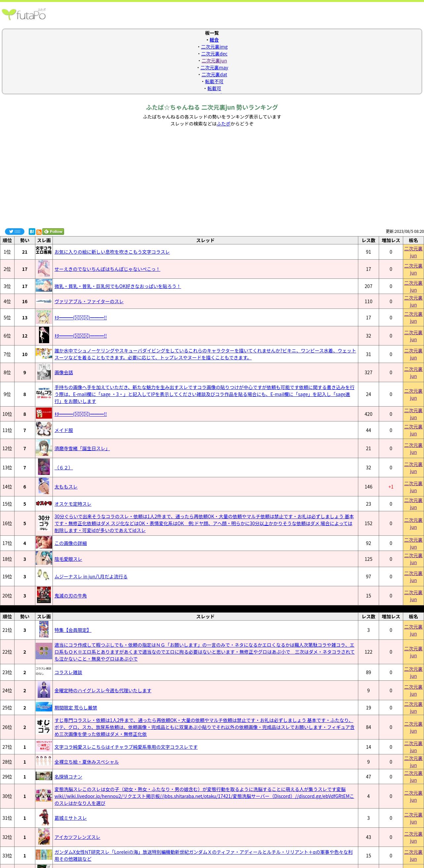Viewport: 424px width, 868px height.
Task: Open the 金曜定時のハイグレスレ thread link
Action: click(x=103, y=690)
